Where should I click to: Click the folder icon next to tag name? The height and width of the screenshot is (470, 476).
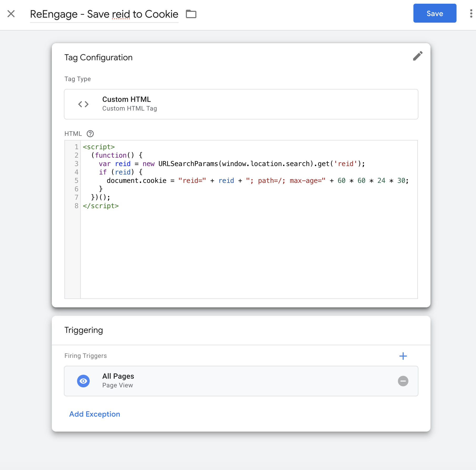tap(191, 14)
